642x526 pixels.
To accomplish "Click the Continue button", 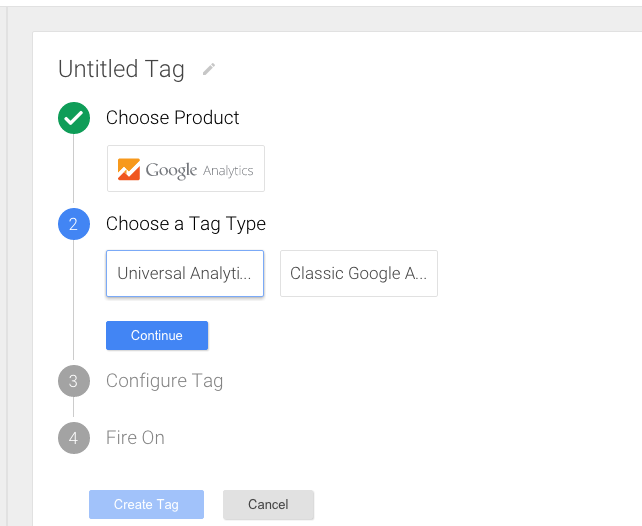I will tap(157, 336).
